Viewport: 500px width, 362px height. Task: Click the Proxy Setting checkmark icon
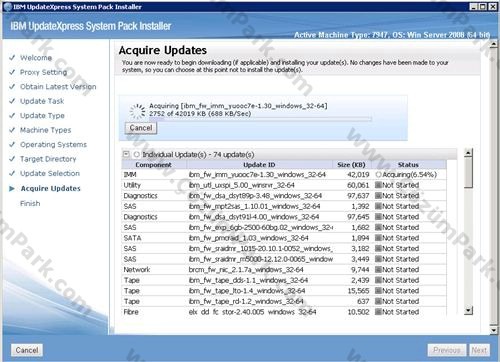coord(12,72)
